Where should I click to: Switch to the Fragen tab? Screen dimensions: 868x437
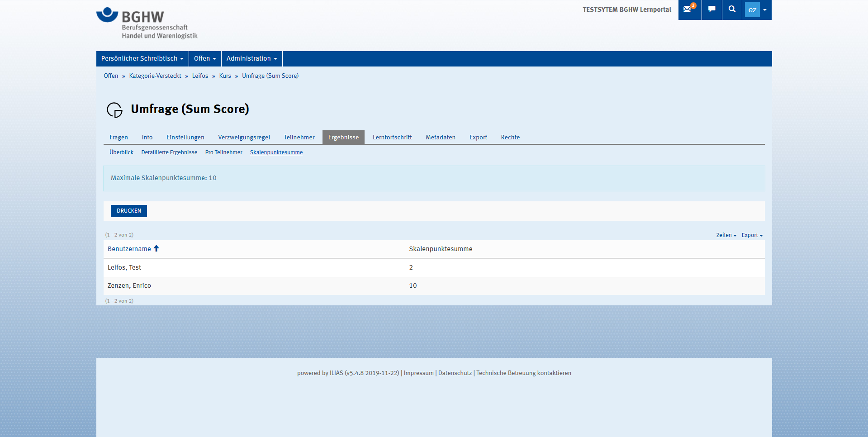pos(119,138)
